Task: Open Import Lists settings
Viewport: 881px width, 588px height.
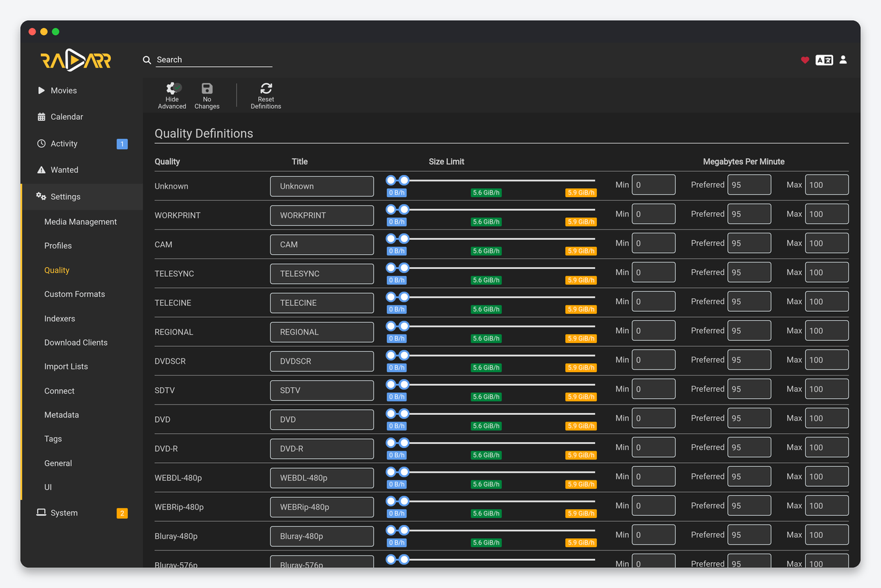Action: coord(66,367)
